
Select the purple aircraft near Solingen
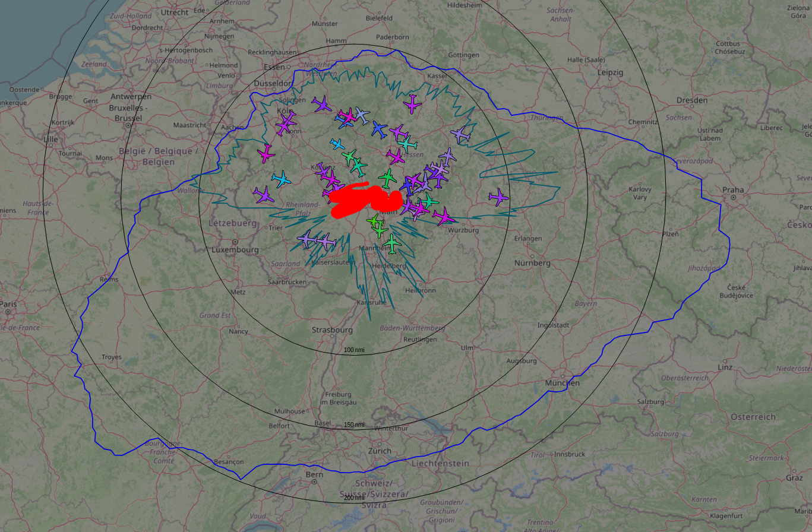322,104
